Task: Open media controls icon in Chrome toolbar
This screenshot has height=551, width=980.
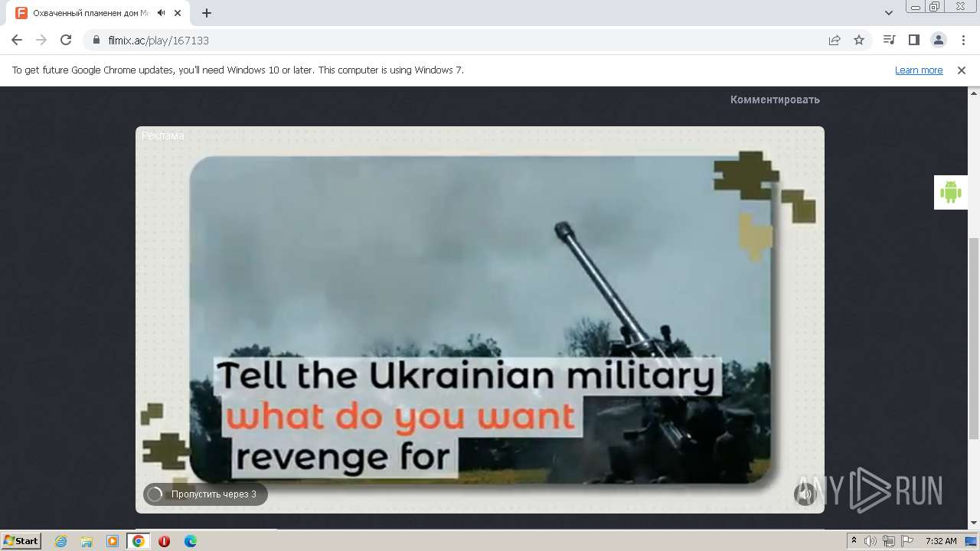Action: 889,40
